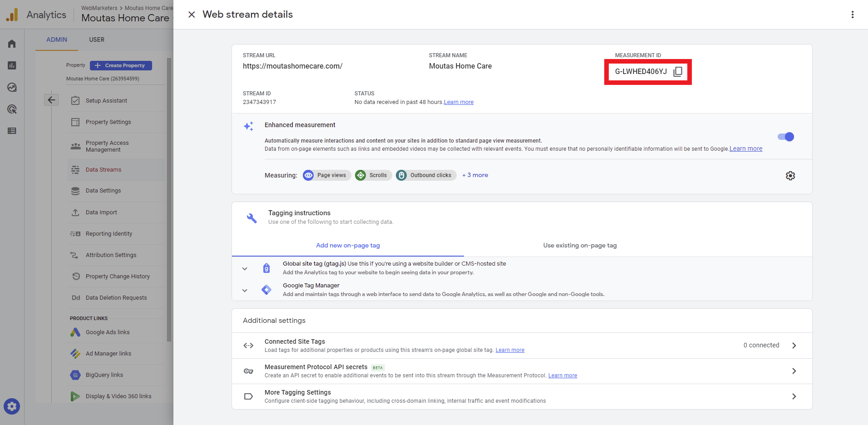Turn off the Enhanced measurement toggle
Viewport: 868px width, 425px height.
(786, 137)
